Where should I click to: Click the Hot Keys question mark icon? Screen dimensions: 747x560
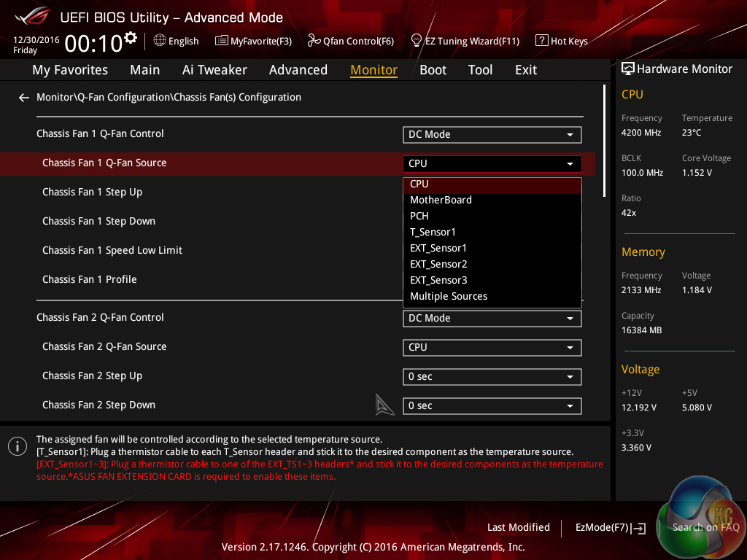coord(542,41)
